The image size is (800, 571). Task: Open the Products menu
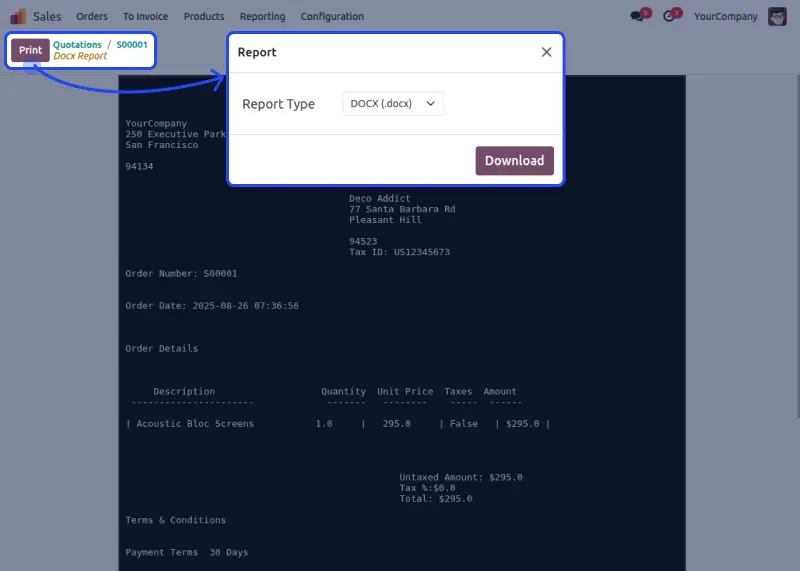pyautogui.click(x=204, y=16)
